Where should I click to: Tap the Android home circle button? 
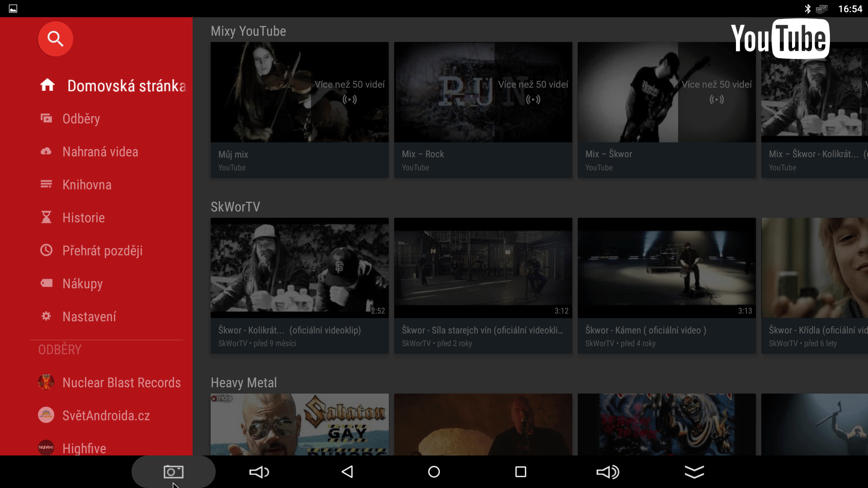click(x=434, y=472)
